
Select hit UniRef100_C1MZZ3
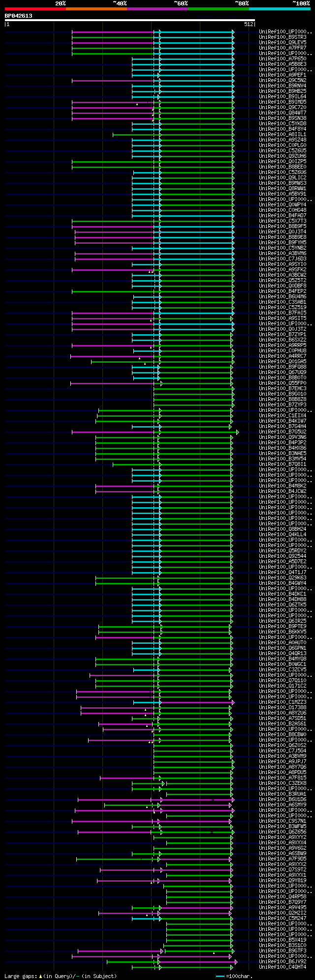(x=283, y=702)
